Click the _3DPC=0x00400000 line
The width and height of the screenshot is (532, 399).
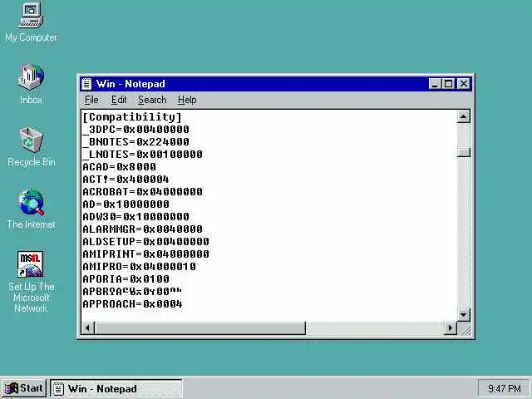coord(135,130)
